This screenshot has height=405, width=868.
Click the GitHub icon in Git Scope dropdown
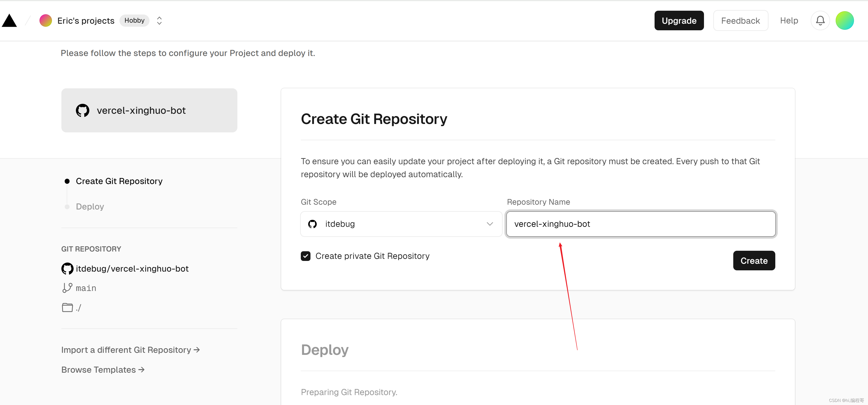click(312, 224)
